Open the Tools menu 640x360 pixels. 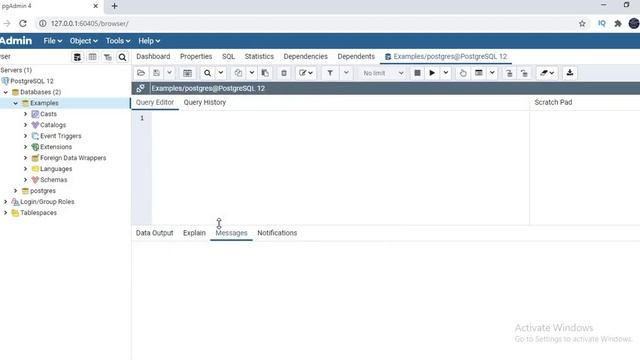tap(118, 41)
